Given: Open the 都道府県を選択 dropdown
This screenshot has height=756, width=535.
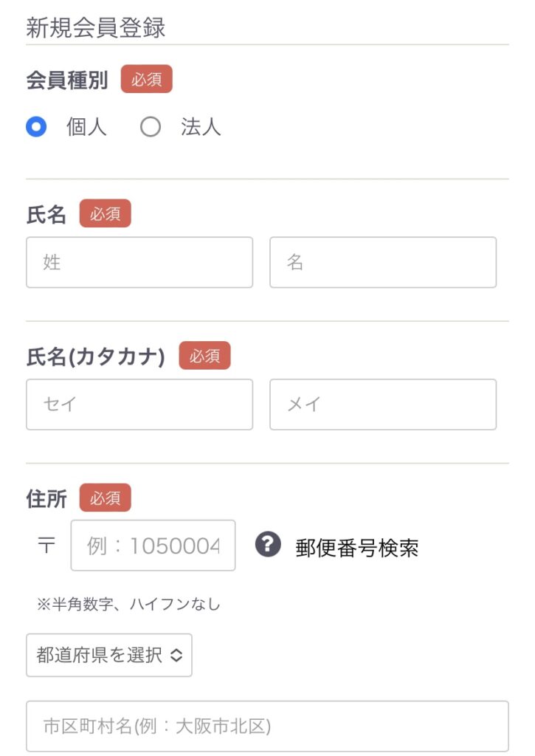Looking at the screenshot, I should pos(109,655).
